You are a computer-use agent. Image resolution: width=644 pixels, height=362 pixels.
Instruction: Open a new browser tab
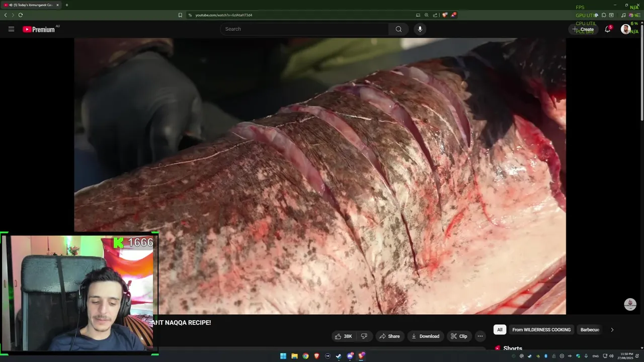pyautogui.click(x=67, y=5)
